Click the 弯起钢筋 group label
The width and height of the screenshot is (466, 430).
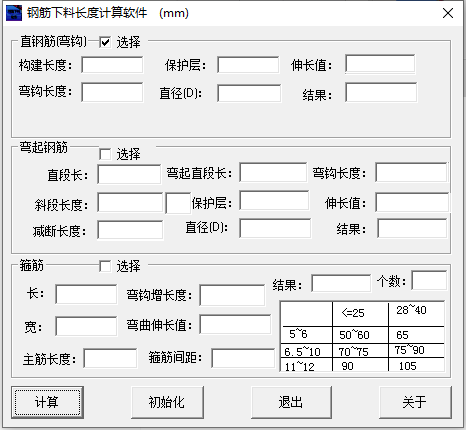(x=43, y=147)
